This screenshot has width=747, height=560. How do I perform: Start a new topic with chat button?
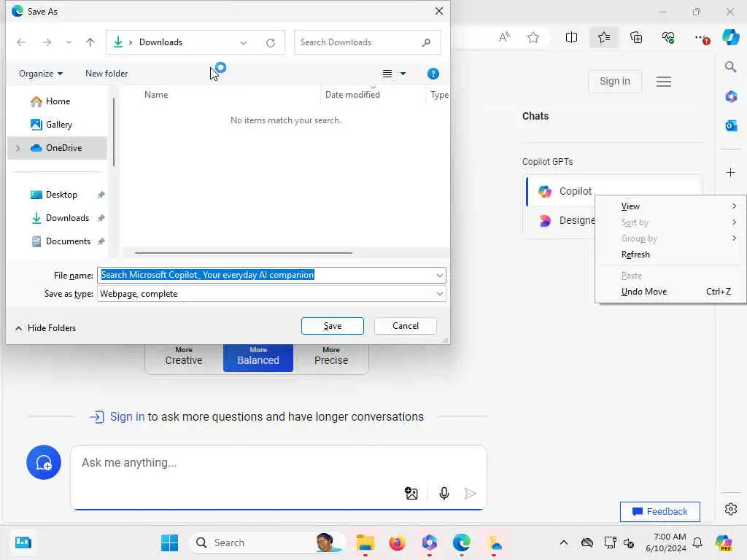44,462
